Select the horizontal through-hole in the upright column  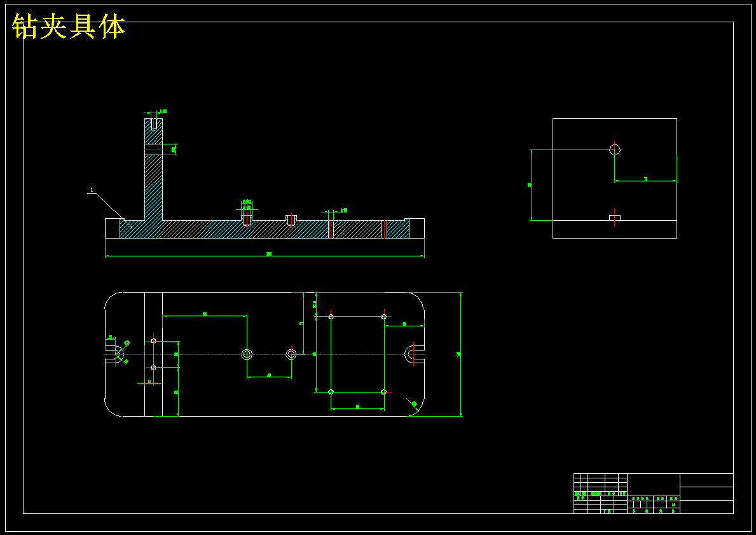(x=154, y=149)
